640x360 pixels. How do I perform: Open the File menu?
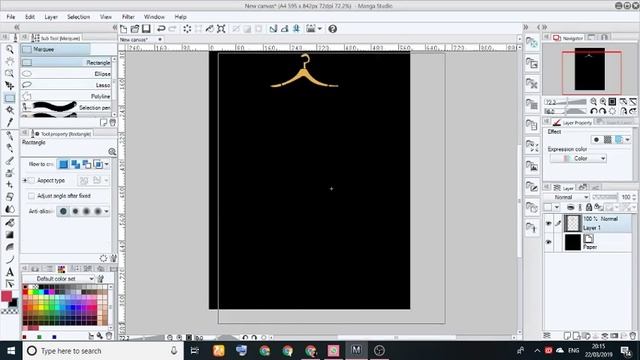[x=11, y=17]
